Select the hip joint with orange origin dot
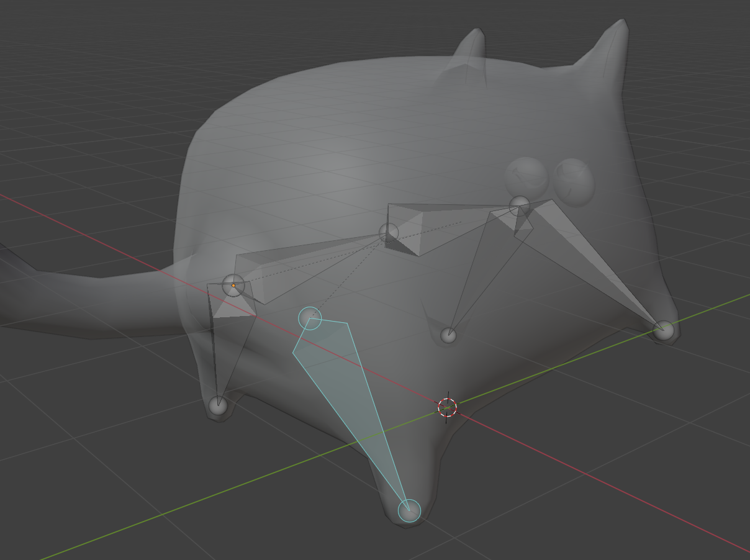750x560 pixels. coord(233,285)
